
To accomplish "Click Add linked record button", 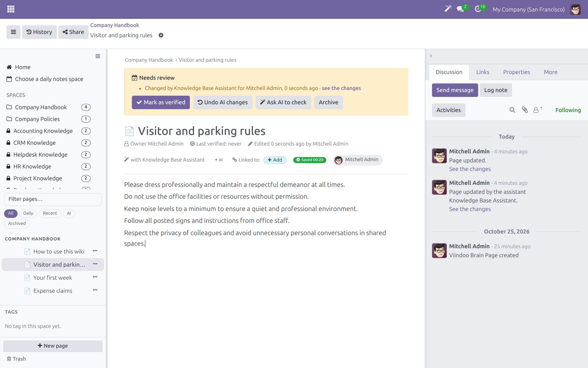I will 275,160.
